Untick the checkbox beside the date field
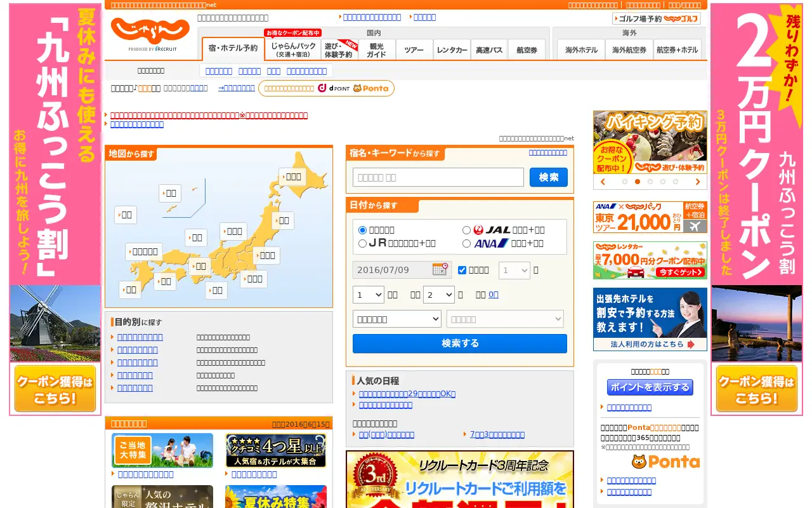The height and width of the screenshot is (508, 812). 462,270
